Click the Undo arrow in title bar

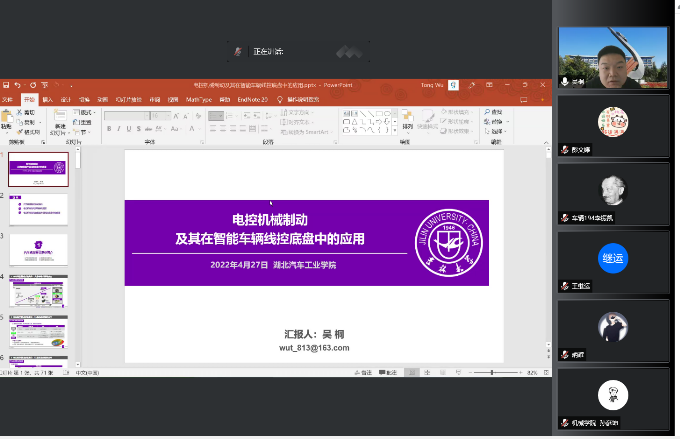tap(20, 85)
